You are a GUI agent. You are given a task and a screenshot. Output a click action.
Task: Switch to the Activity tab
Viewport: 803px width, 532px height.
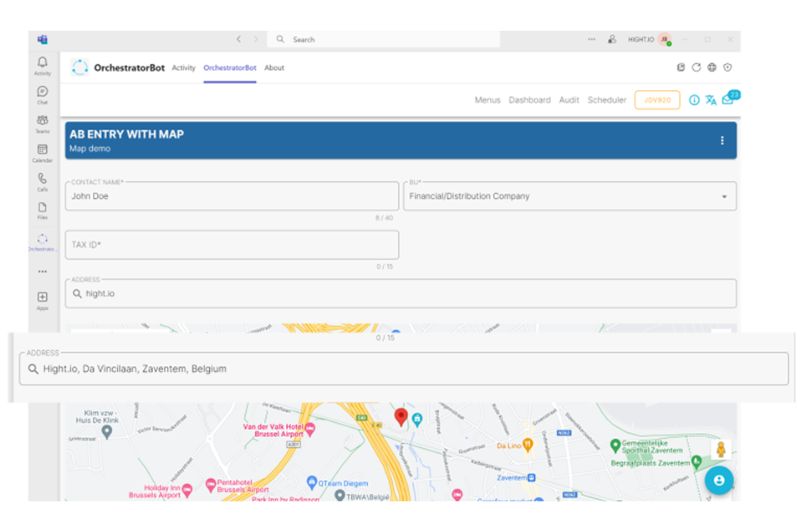click(183, 68)
